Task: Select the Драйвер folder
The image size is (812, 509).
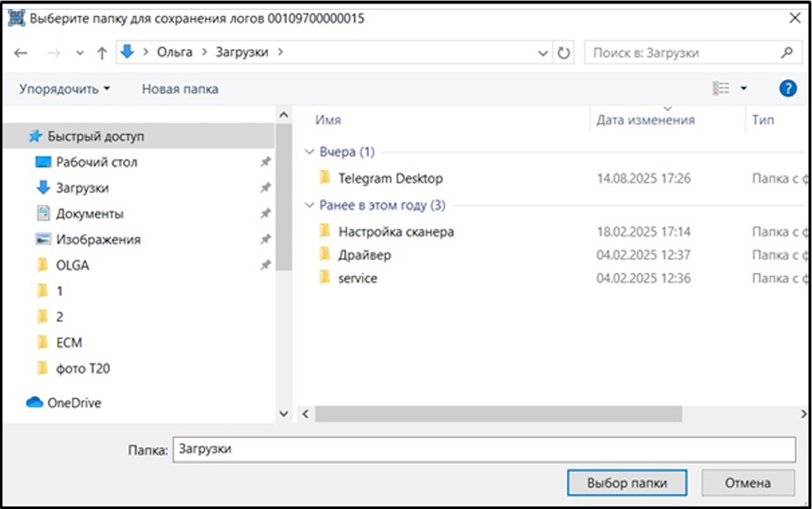Action: (x=365, y=255)
